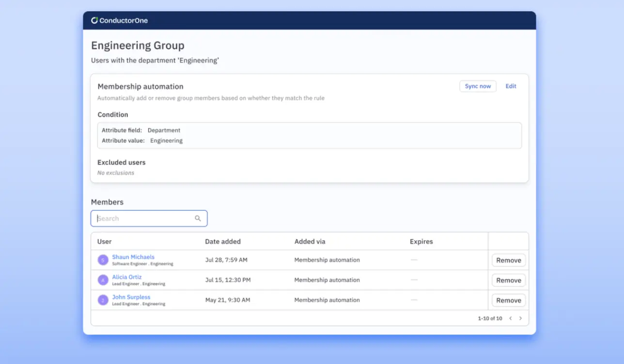Click the ConductorOne logo icon
Screen dimensions: 624x364
94,20
